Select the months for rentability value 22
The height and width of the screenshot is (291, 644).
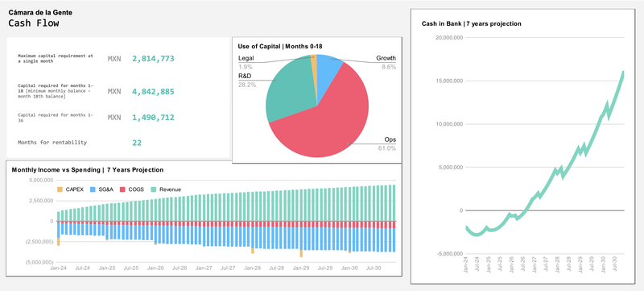click(137, 143)
